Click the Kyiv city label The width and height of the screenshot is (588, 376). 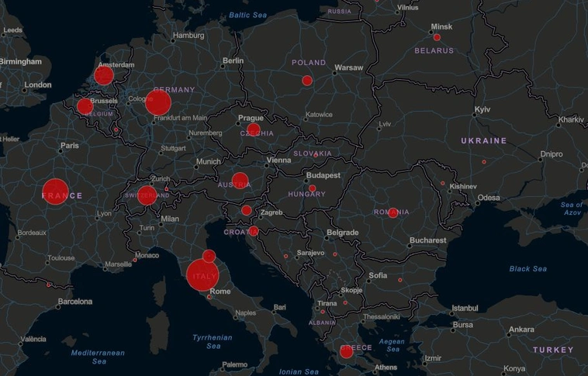point(483,110)
